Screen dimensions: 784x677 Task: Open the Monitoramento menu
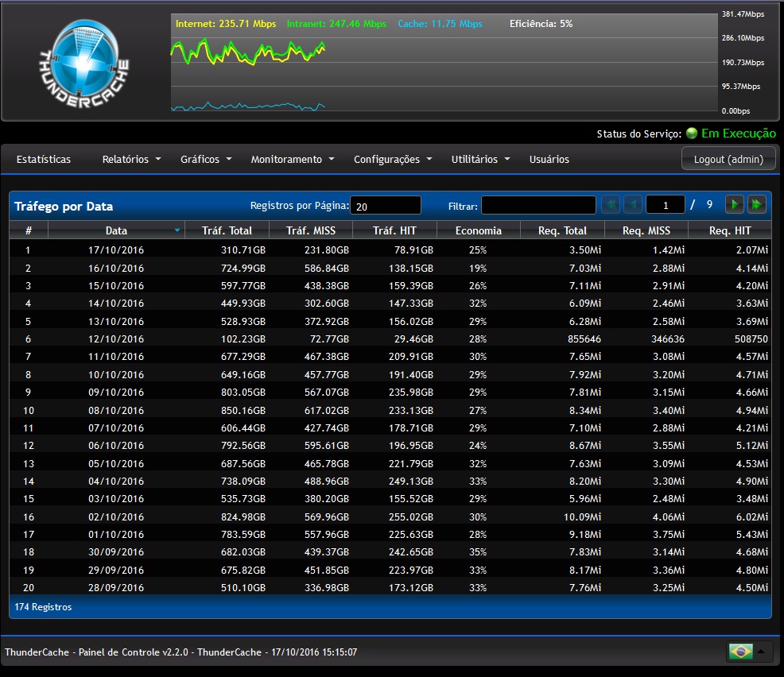tap(293, 159)
